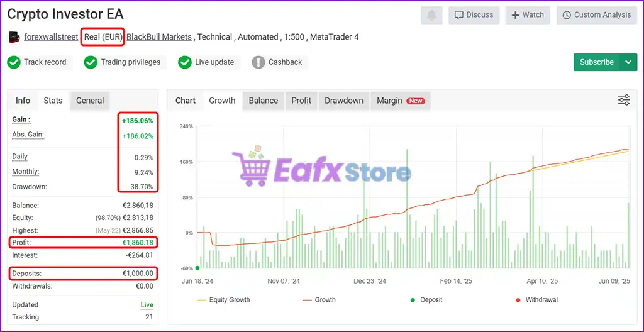Switch to the Stats tab

coord(53,101)
